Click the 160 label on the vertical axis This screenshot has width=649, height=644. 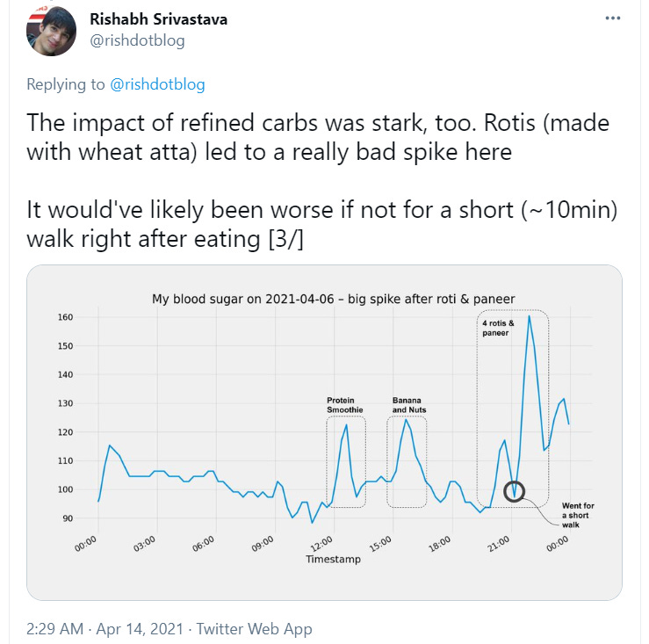65,317
